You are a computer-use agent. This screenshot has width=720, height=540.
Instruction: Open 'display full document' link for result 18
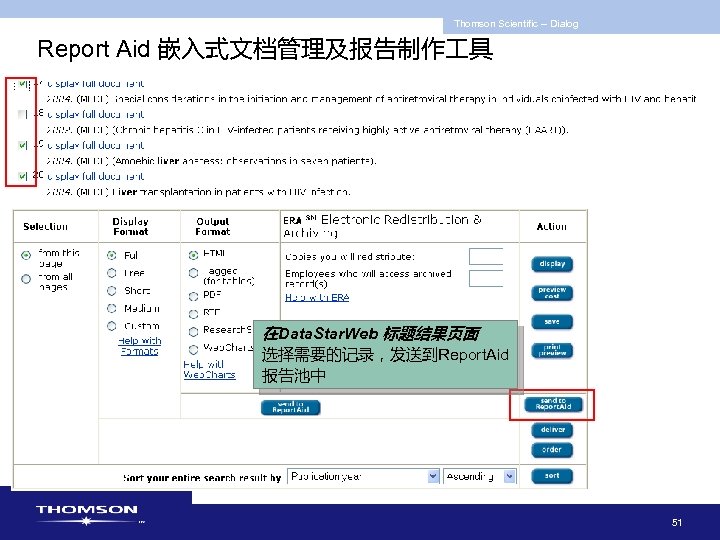pos(96,114)
